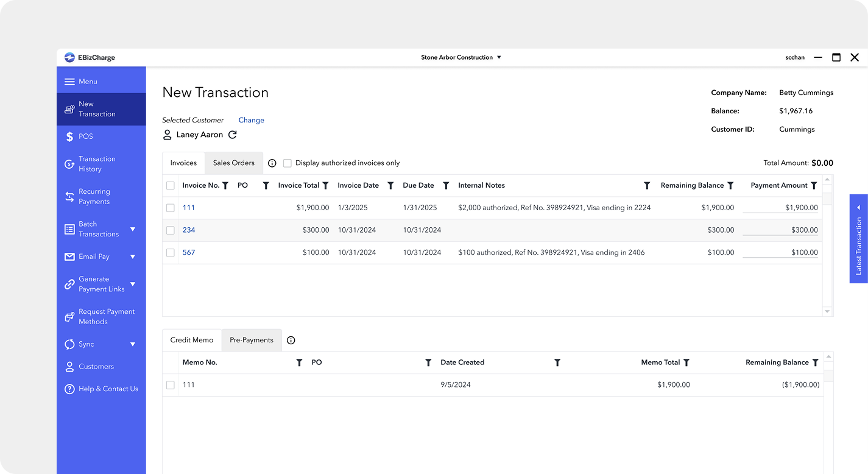
Task: Check the box for credit memo 111
Action: [x=171, y=385]
